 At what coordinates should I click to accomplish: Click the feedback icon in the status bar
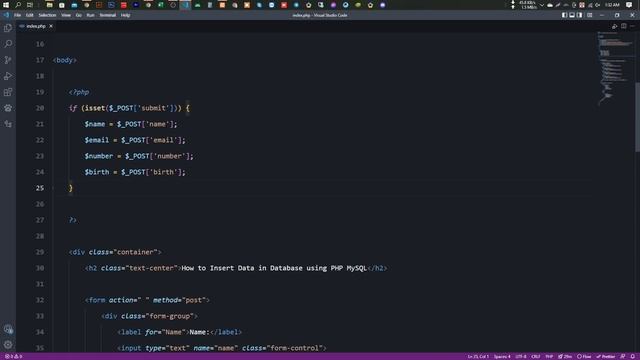coord(622,357)
